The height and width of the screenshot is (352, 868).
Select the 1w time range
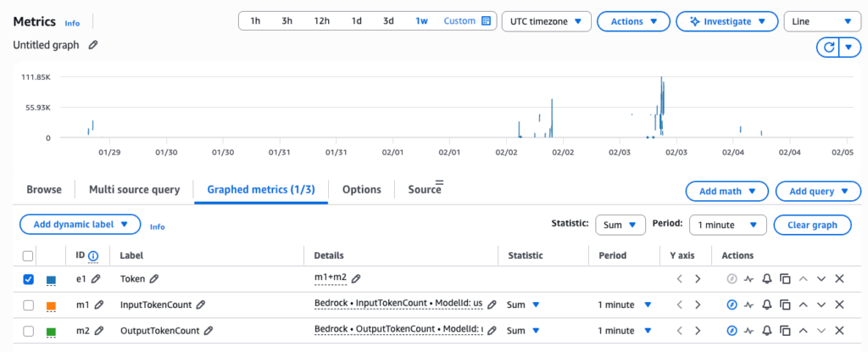pos(422,21)
